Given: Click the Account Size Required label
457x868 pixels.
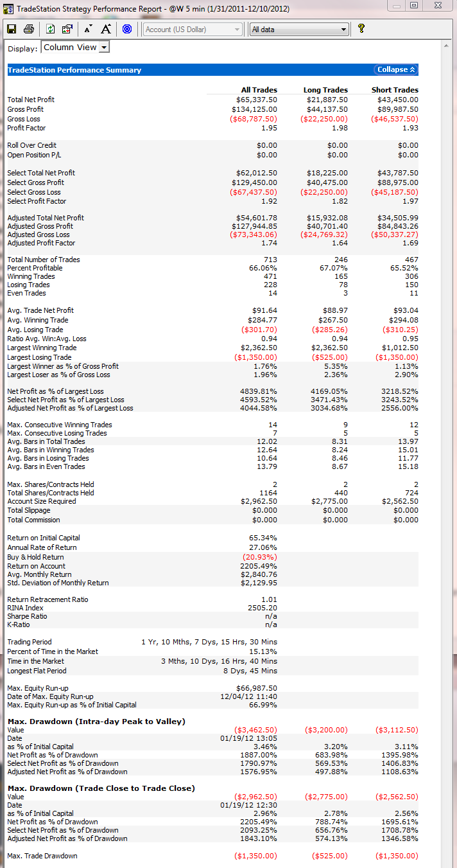Looking at the screenshot, I should 41,501.
